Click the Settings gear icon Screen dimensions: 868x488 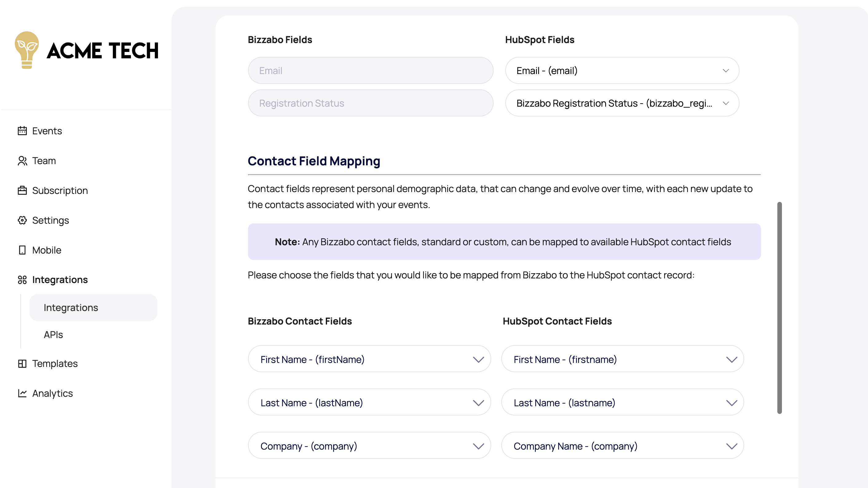pos(22,220)
